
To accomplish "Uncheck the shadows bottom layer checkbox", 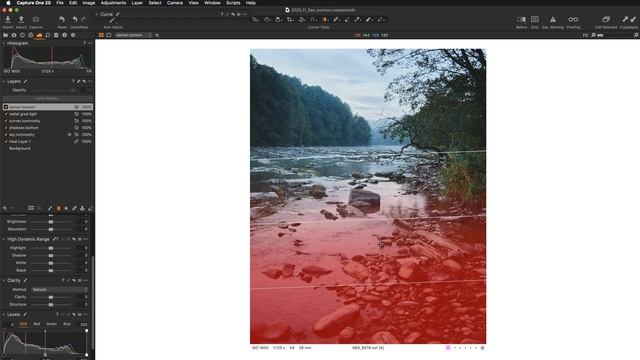I will click(6, 128).
